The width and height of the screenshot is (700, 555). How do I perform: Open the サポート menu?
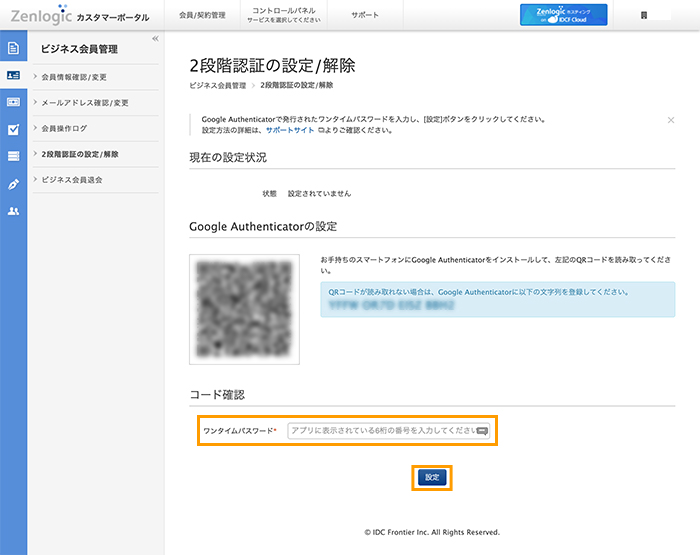point(365,16)
